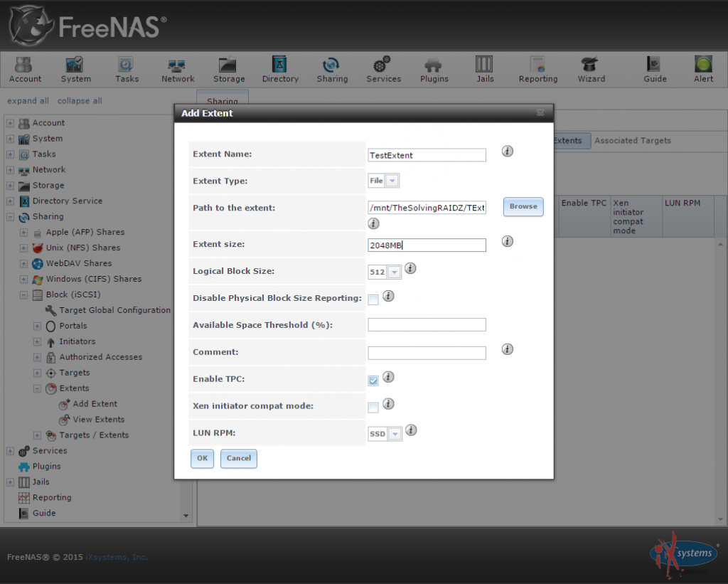Open the Jails section in the toolbar

485,68
